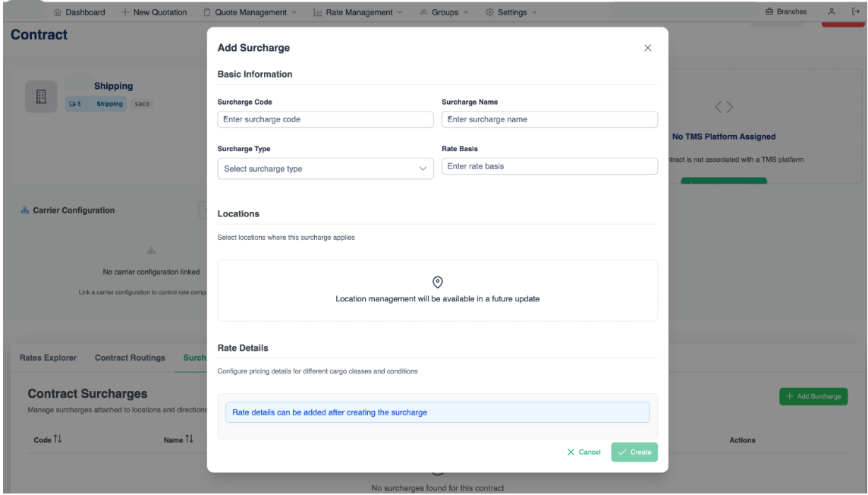The image size is (868, 495).
Task: Go to Dashboard from the navigation bar
Action: coord(79,12)
